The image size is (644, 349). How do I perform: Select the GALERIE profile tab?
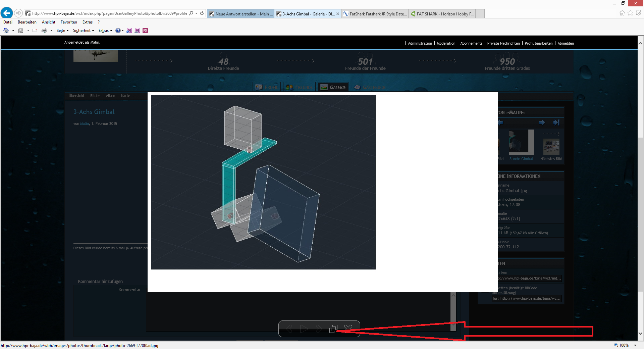[x=333, y=87]
